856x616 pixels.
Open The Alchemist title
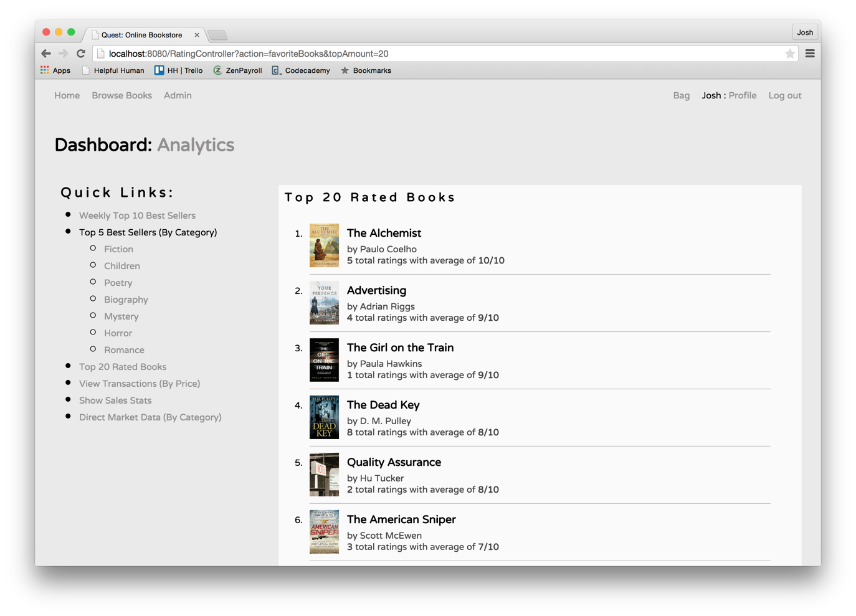[x=384, y=233]
